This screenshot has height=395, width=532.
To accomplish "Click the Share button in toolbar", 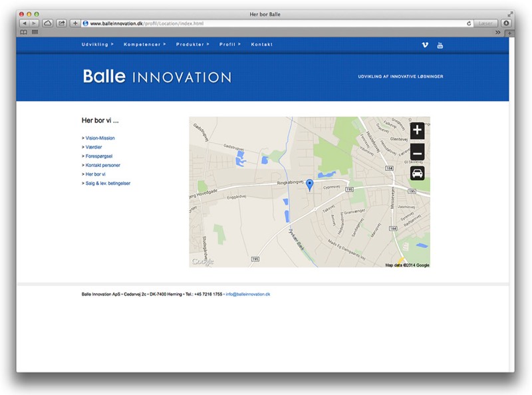I will pyautogui.click(x=61, y=23).
